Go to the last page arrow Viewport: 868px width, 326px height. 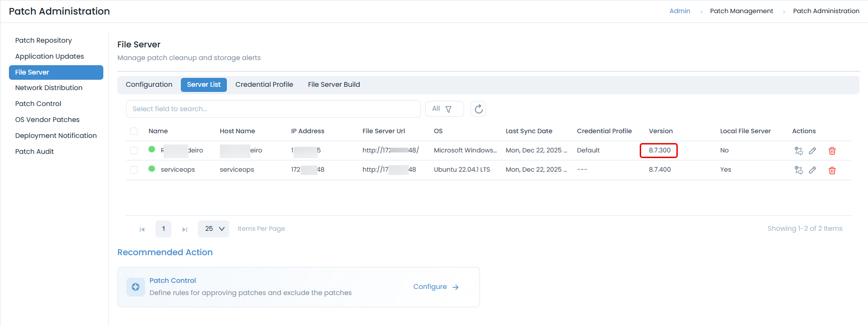(185, 229)
